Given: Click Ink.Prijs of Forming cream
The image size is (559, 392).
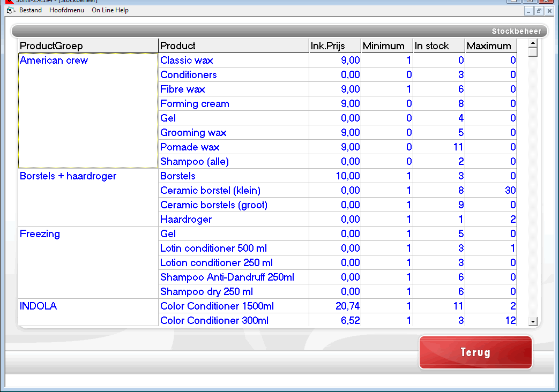Looking at the screenshot, I should click(335, 104).
